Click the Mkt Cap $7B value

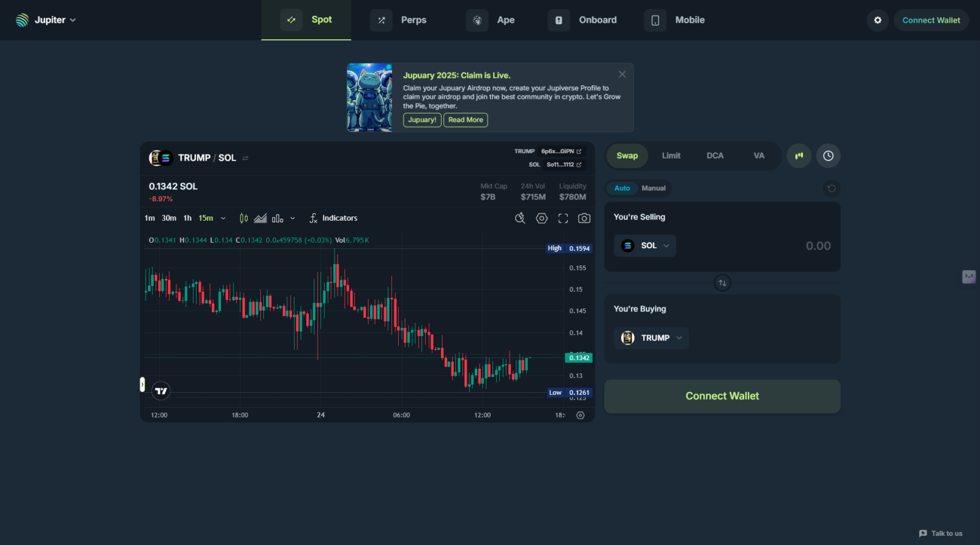(x=488, y=197)
